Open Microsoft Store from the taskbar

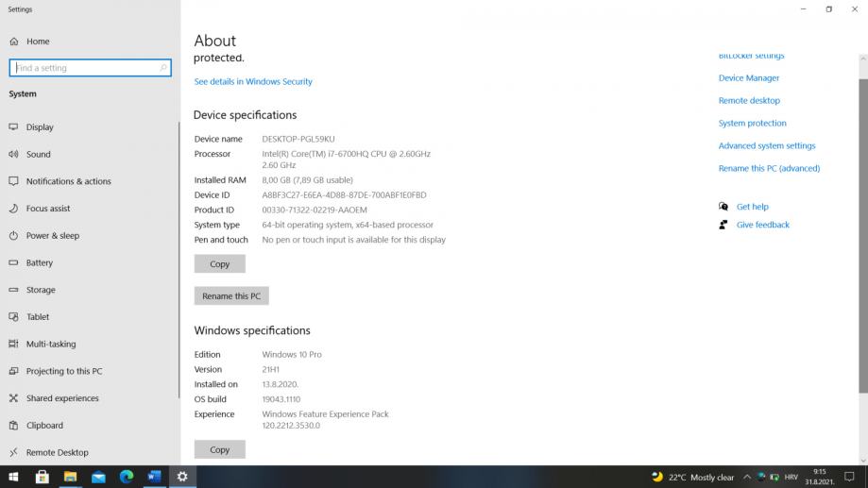pos(43,477)
